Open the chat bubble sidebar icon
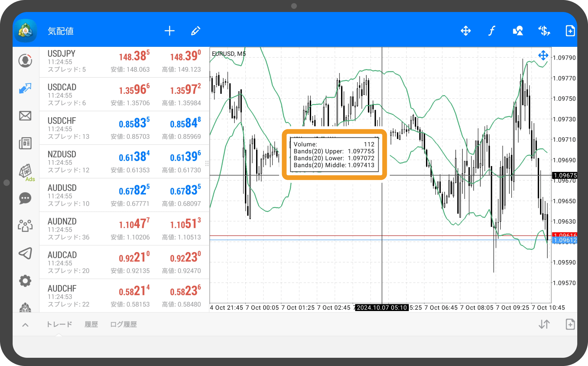This screenshot has width=588, height=366. tap(25, 198)
